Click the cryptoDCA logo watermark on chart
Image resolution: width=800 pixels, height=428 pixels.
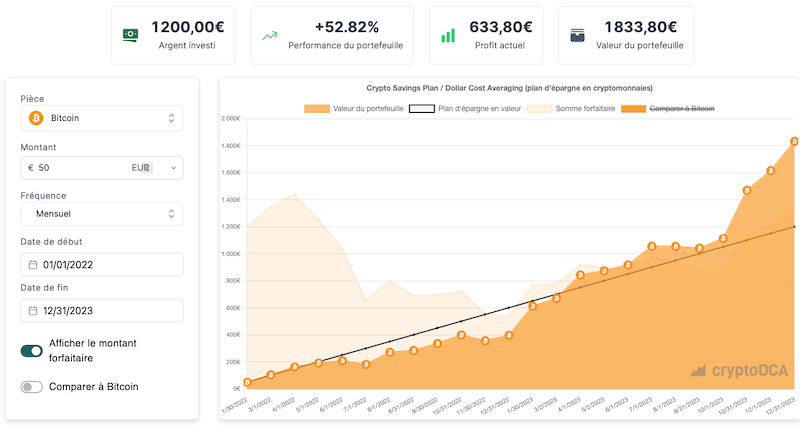pyautogui.click(x=738, y=371)
